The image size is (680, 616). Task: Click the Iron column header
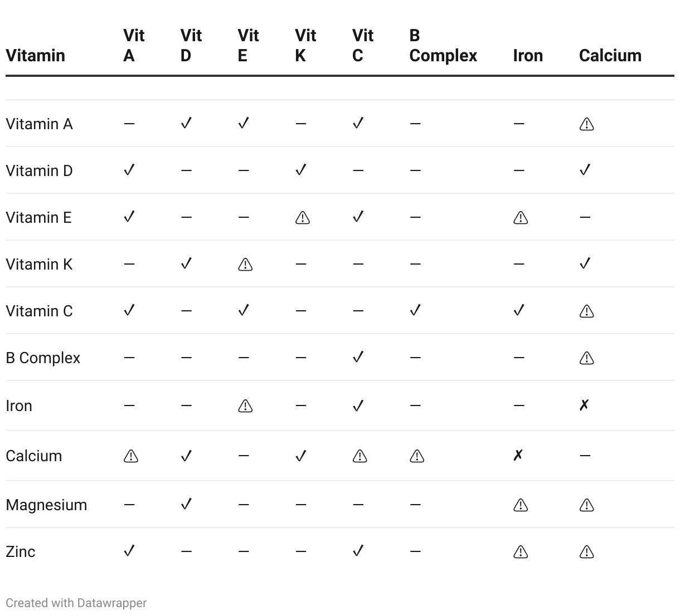coord(528,55)
